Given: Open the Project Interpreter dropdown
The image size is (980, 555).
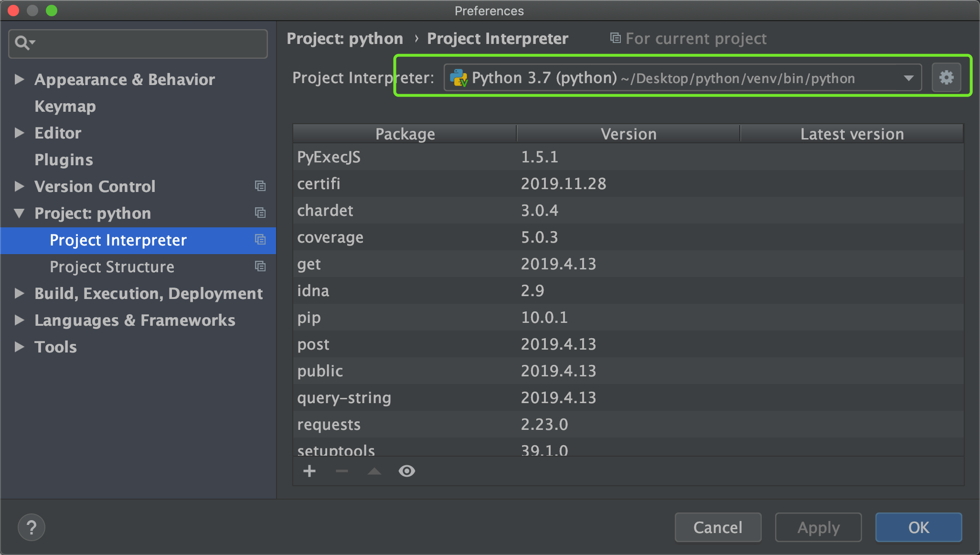Looking at the screenshot, I should (x=908, y=78).
